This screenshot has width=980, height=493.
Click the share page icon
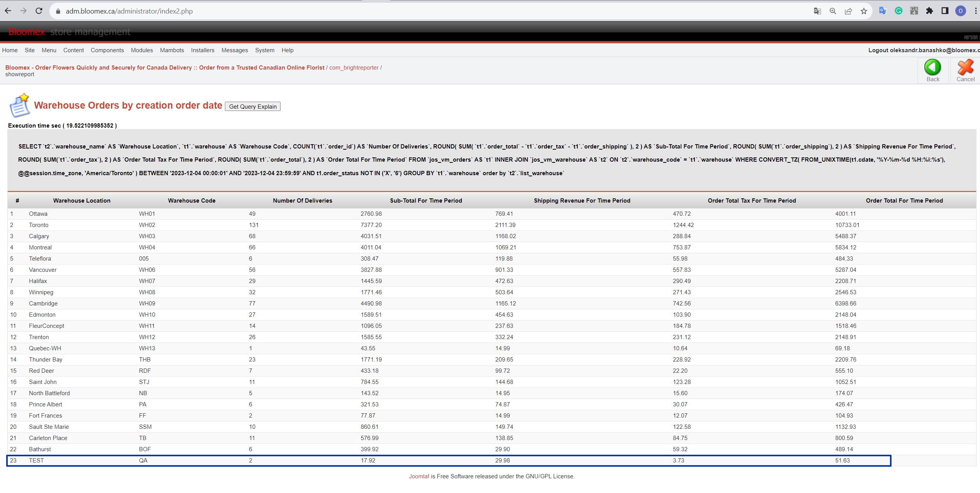tap(848, 11)
